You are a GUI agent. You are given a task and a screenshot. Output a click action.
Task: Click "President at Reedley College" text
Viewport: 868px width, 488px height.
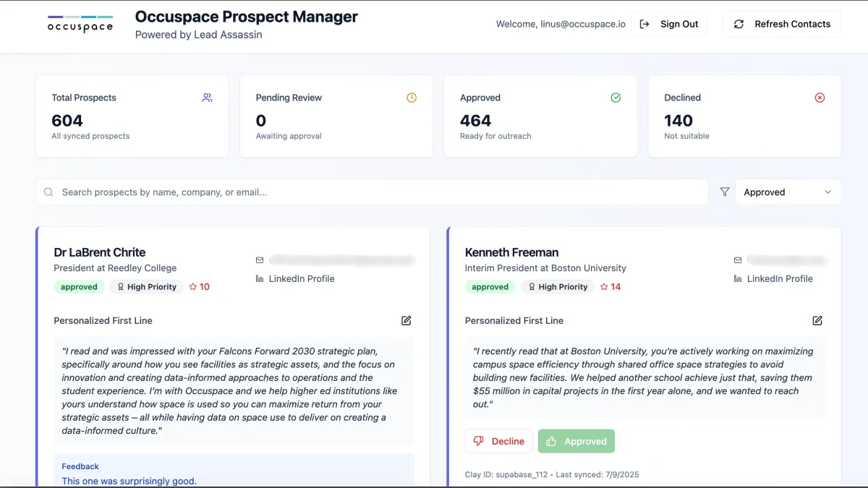tap(116, 268)
